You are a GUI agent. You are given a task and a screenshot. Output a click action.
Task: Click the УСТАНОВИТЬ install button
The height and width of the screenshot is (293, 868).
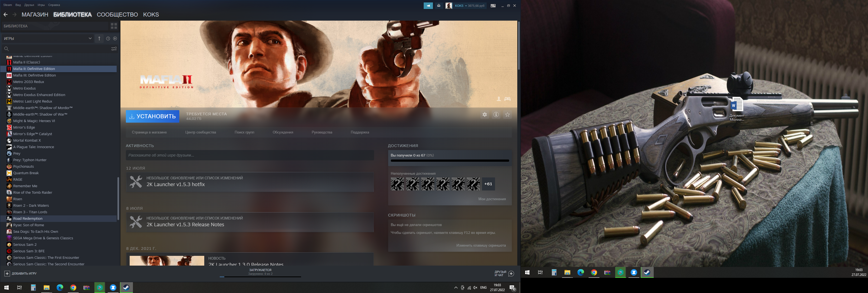click(153, 116)
